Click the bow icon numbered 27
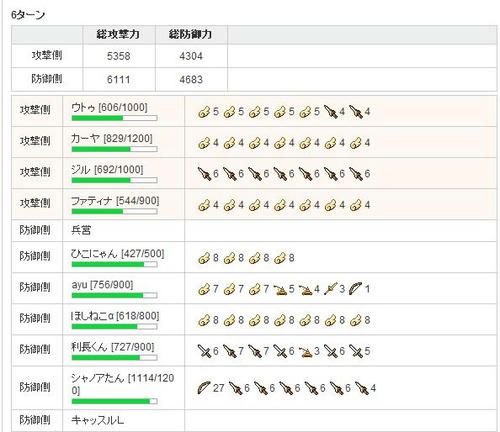This screenshot has width=500, height=432. pyautogui.click(x=204, y=388)
